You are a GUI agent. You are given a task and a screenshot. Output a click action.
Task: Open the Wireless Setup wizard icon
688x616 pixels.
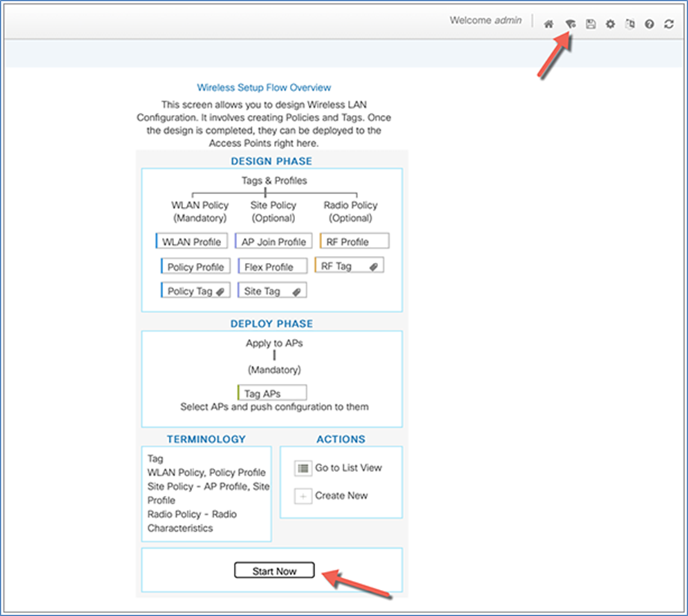point(571,24)
